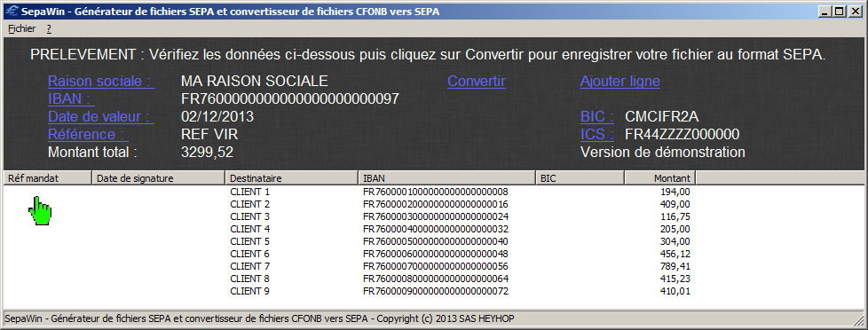868x330 pixels.
Task: Select the CLIENT 4 row
Action: click(x=349, y=229)
